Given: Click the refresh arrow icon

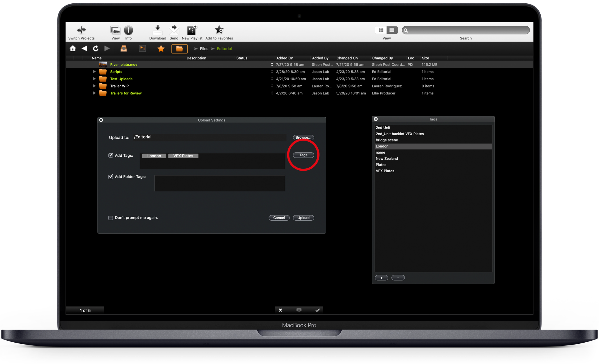Looking at the screenshot, I should click(x=96, y=49).
